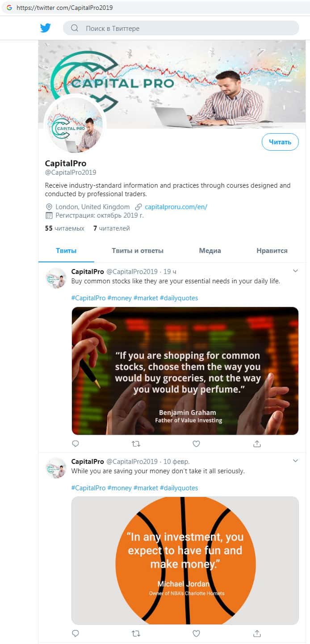The image size is (310, 644).
Task: Select the Нравится tab
Action: pyautogui.click(x=272, y=251)
